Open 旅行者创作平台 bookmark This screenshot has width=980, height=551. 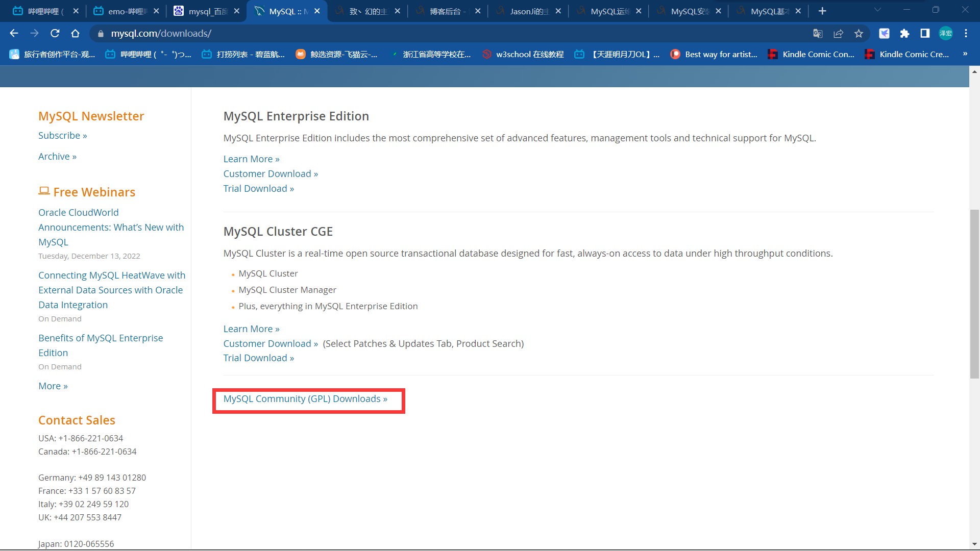tap(53, 54)
